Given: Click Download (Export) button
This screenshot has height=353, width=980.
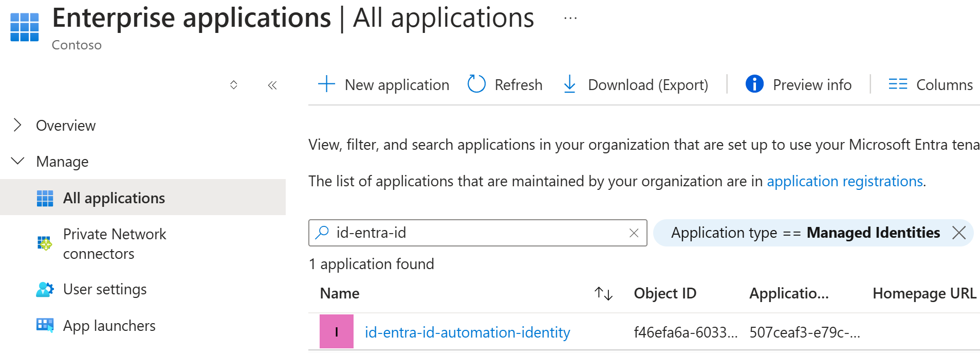Looking at the screenshot, I should [x=636, y=84].
